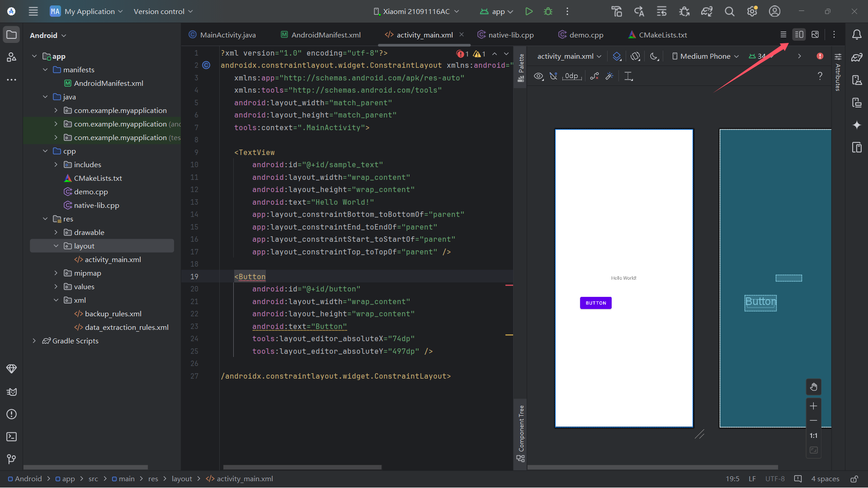Expand the Gradle Scripts tree node
868x488 pixels.
point(34,341)
